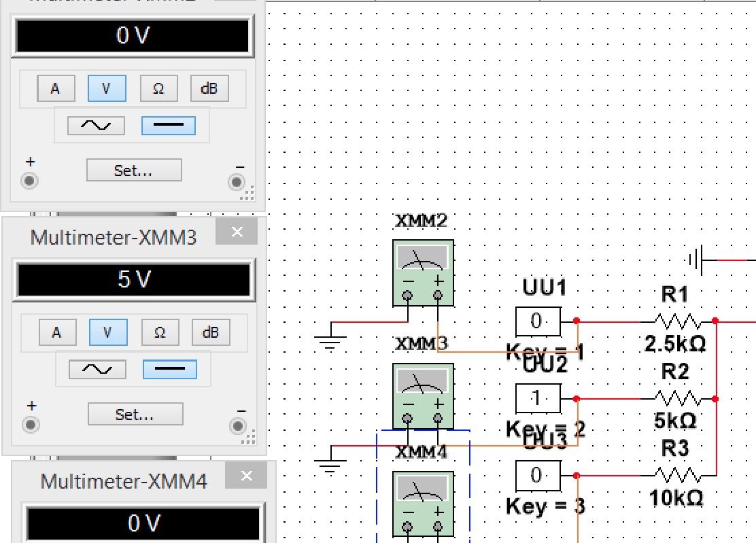Image resolution: width=756 pixels, height=543 pixels.
Task: Set XMM3 multimeter to AC signal mode
Action: tap(97, 370)
